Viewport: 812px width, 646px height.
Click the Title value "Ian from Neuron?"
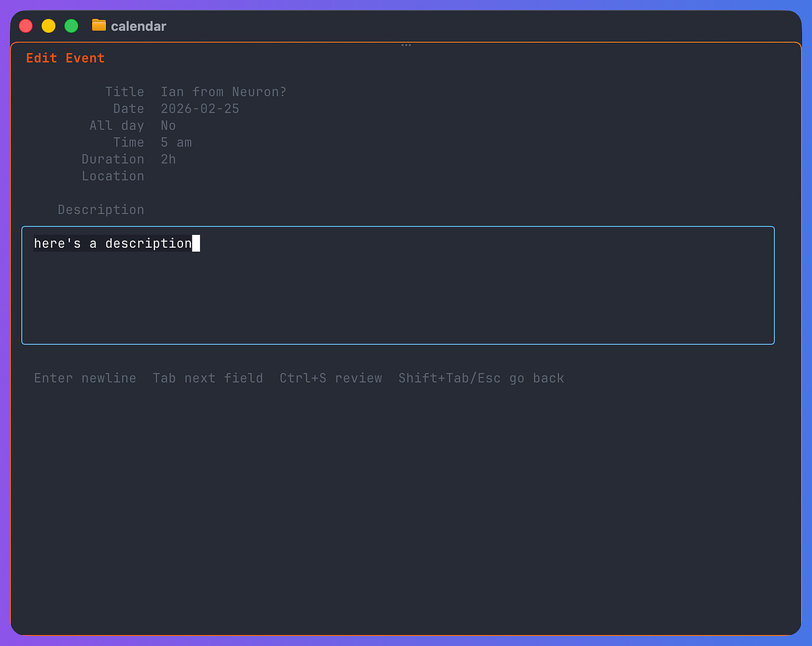224,92
